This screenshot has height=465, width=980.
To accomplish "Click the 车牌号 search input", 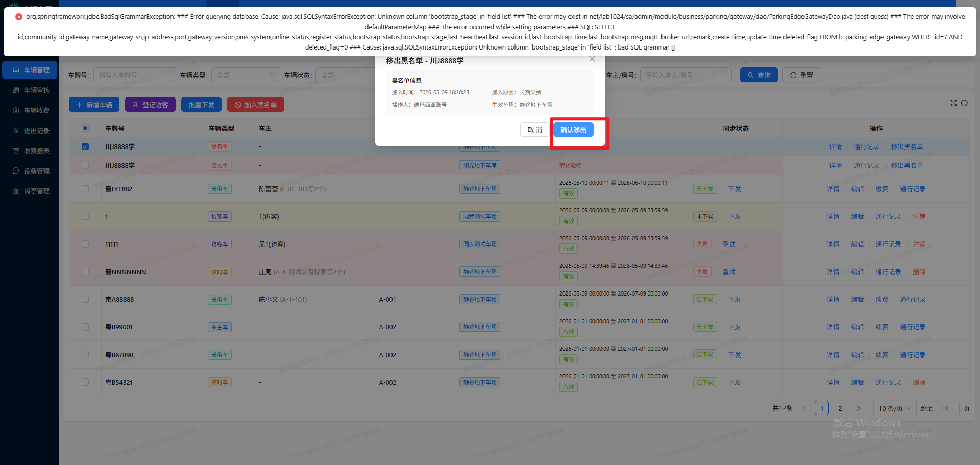I will click(135, 75).
